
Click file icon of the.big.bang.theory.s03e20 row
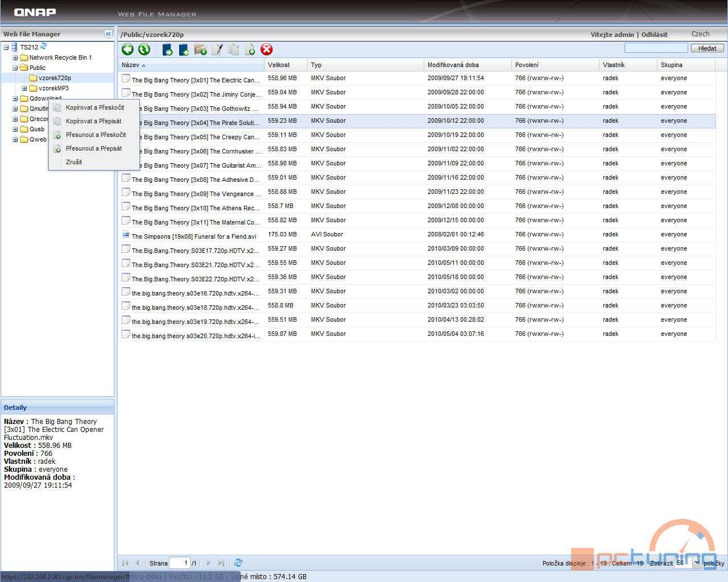tap(126, 334)
